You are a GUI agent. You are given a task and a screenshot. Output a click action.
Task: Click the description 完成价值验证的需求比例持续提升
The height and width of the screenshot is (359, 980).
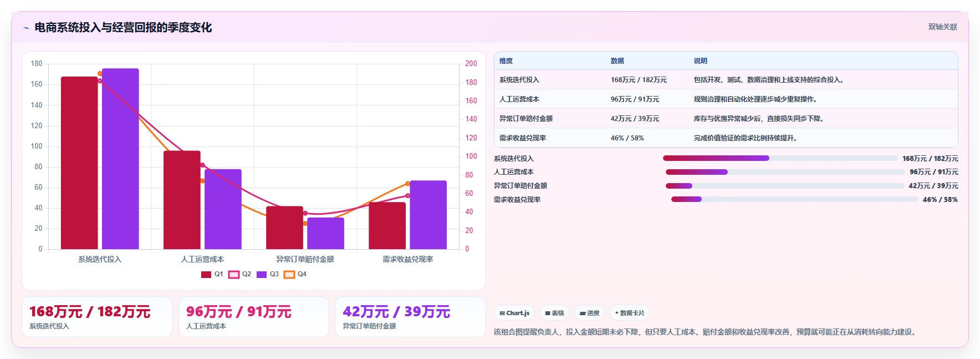tap(747, 138)
